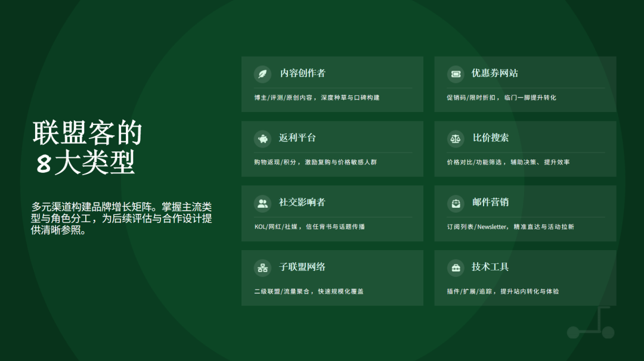Select the 优惠券网站 card title
Image resolution: width=644 pixels, height=361 pixels.
(x=495, y=73)
